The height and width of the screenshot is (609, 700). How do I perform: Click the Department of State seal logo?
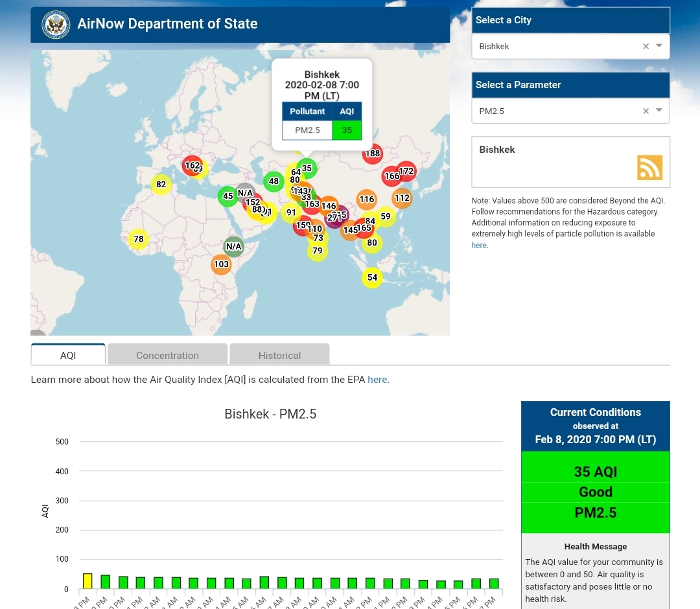pos(55,25)
